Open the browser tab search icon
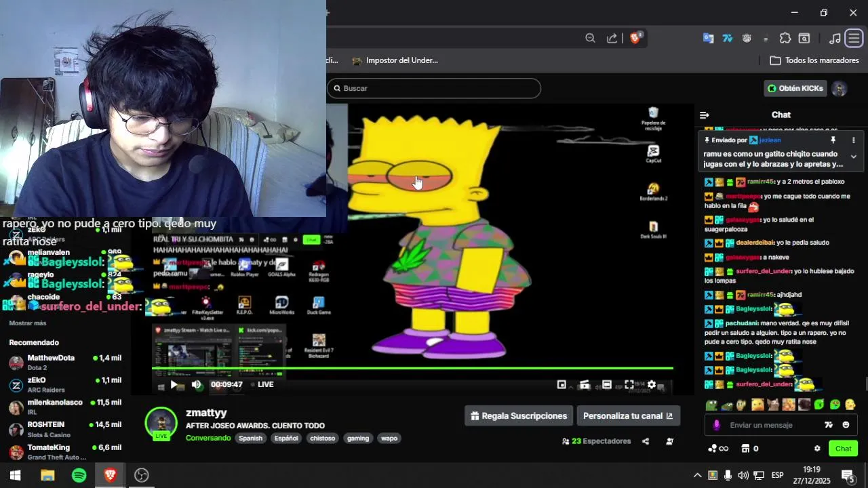This screenshot has height=488, width=868. click(x=804, y=39)
